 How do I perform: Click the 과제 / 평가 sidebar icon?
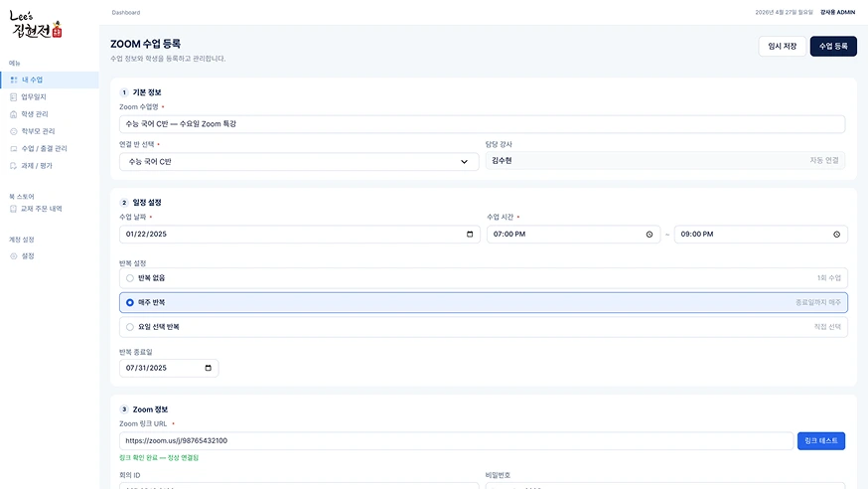[13, 166]
